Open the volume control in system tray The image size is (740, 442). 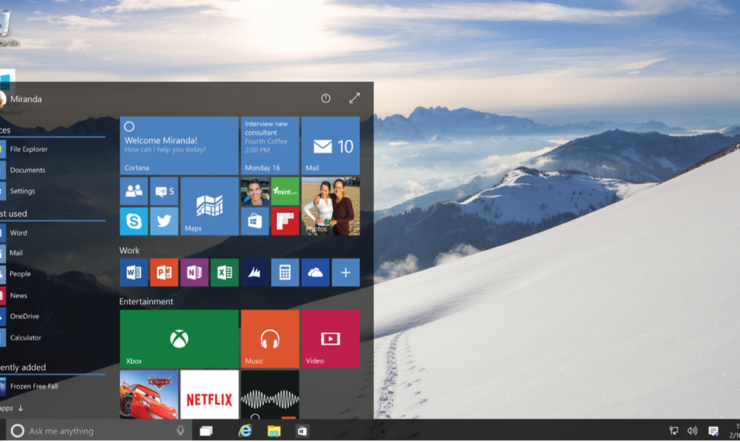tap(692, 430)
